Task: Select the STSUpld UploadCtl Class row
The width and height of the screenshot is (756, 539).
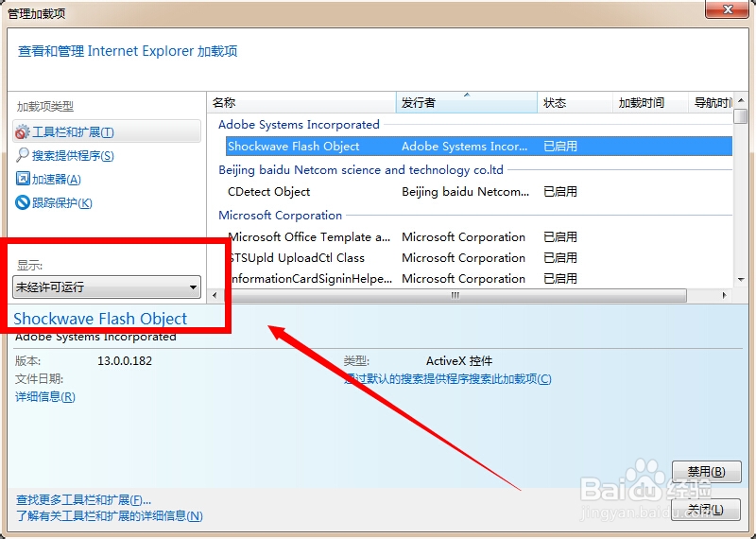Action: (x=479, y=257)
